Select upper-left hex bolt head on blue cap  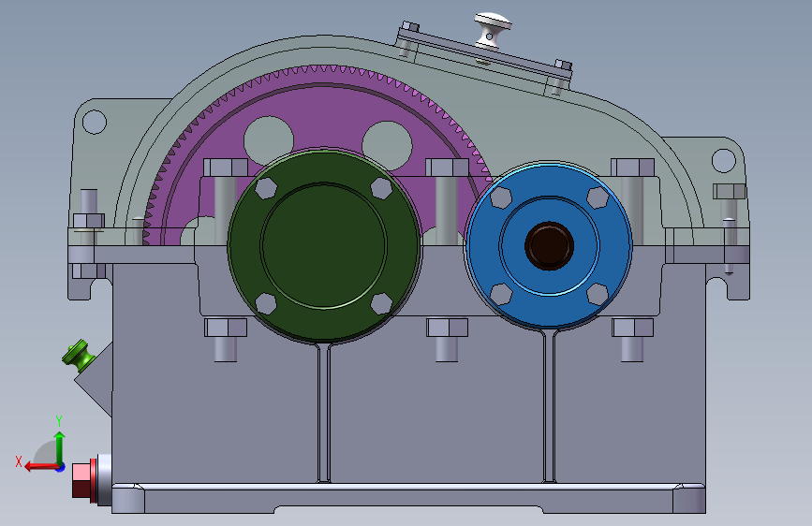(x=501, y=197)
